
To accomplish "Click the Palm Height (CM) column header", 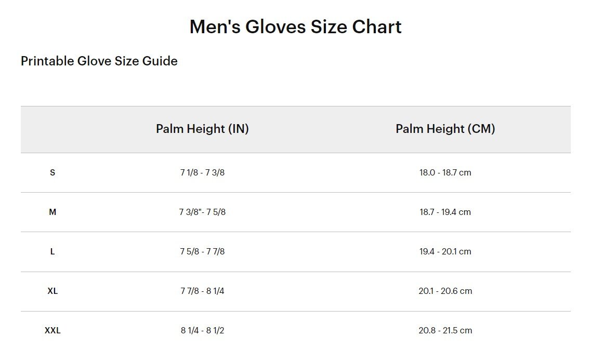I will coord(445,129).
